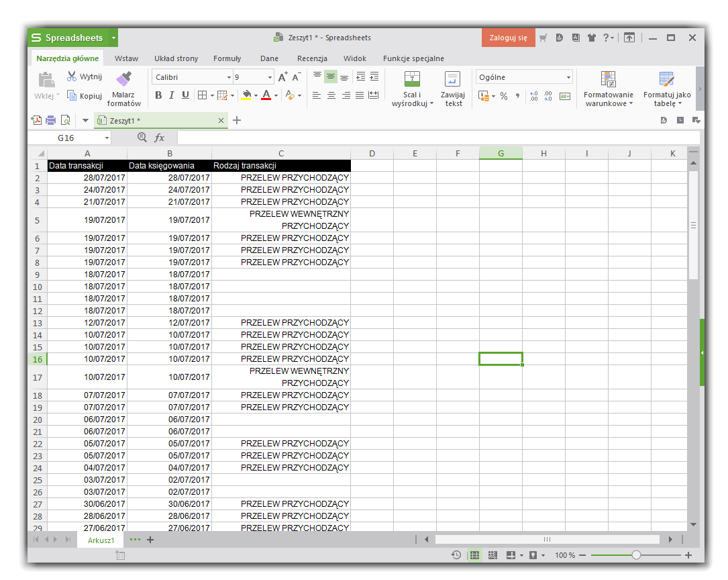Screen dimensions: 728x580
Task: Switch to the Dane tab
Action: 269,58
